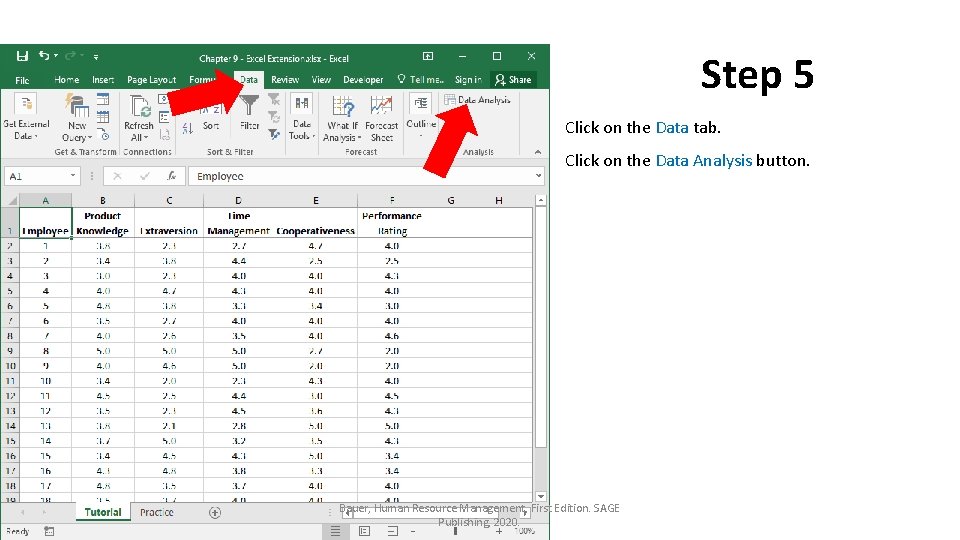960x540 pixels.
Task: Click the vertical scrollbar up arrow
Action: pos(541,200)
